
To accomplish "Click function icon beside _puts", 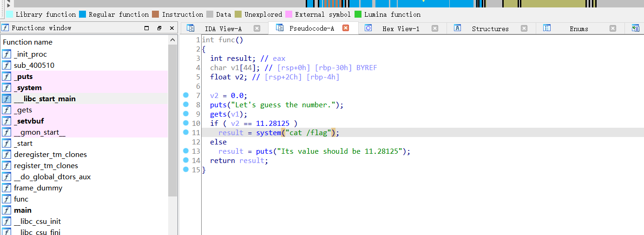I will pos(7,76).
